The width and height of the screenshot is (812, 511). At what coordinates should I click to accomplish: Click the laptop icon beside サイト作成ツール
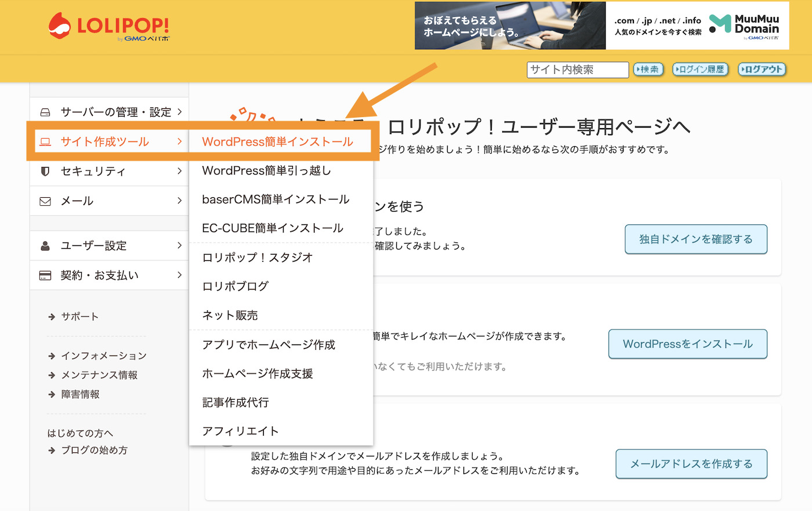45,142
